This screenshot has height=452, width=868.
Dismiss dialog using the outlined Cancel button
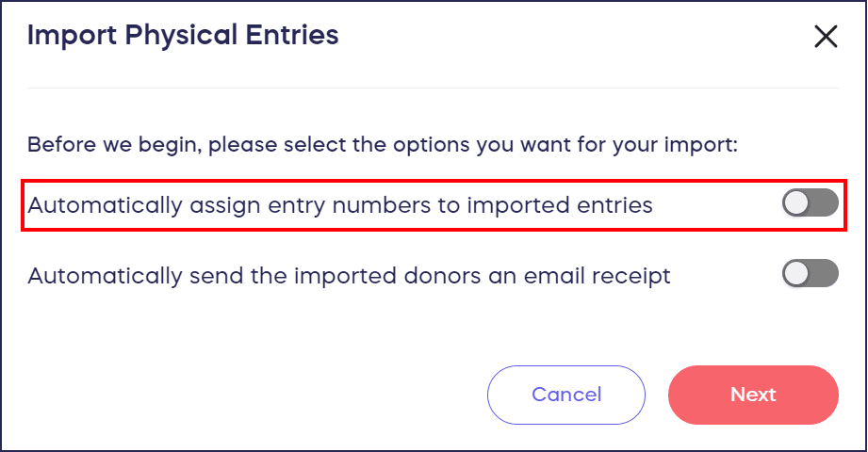click(x=566, y=395)
